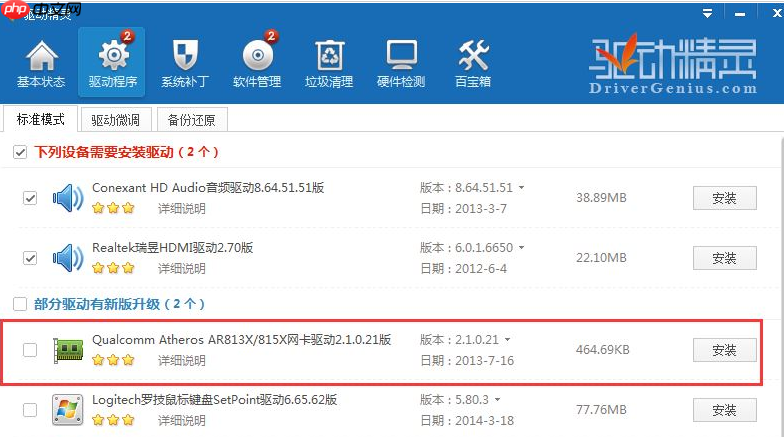The width and height of the screenshot is (784, 437).
Task: Open the 基本状态 home icon
Action: (x=42, y=55)
